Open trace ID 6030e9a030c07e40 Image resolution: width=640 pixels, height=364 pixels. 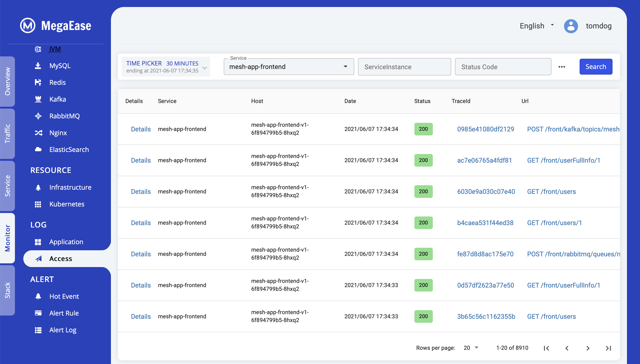point(486,192)
